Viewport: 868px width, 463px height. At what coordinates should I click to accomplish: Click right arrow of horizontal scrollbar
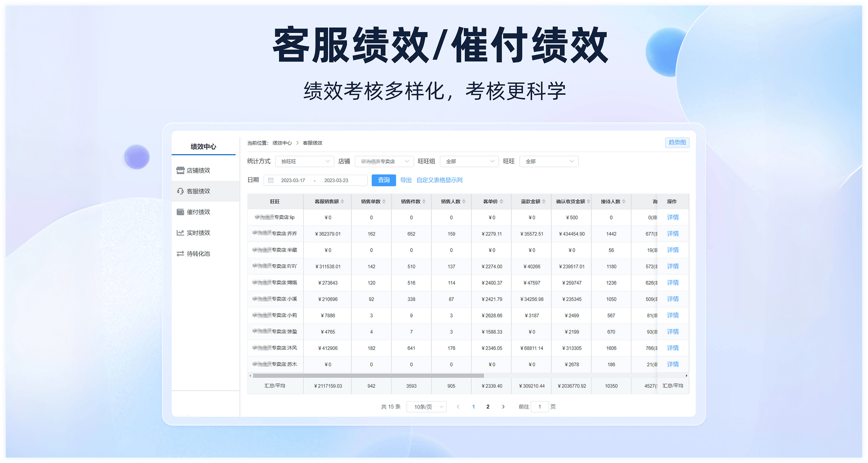pyautogui.click(x=686, y=376)
